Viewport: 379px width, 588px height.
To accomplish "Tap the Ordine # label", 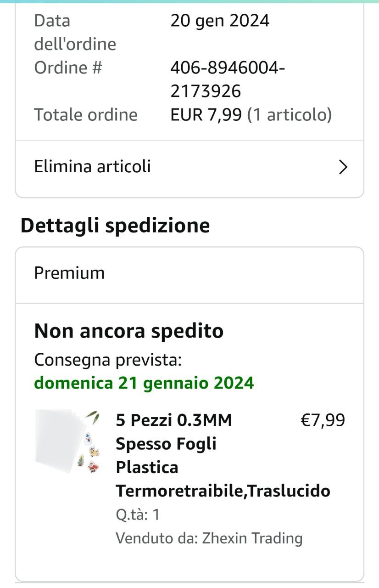I will (68, 68).
